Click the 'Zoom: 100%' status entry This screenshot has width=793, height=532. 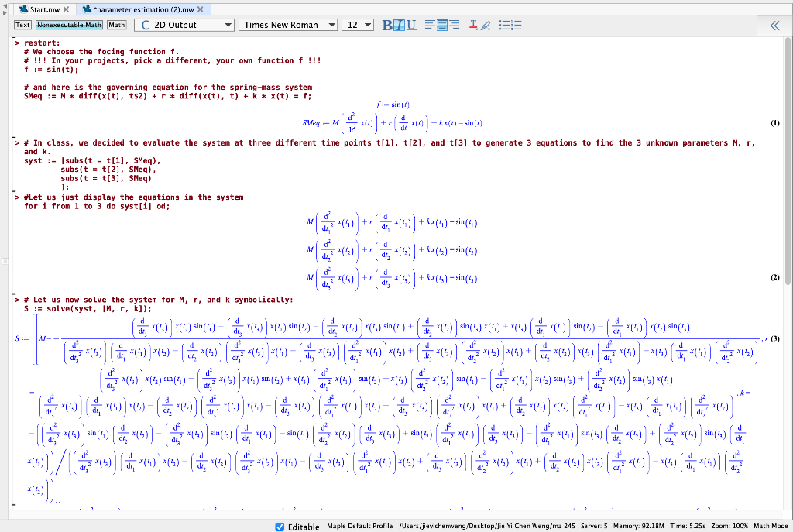pyautogui.click(x=729, y=526)
